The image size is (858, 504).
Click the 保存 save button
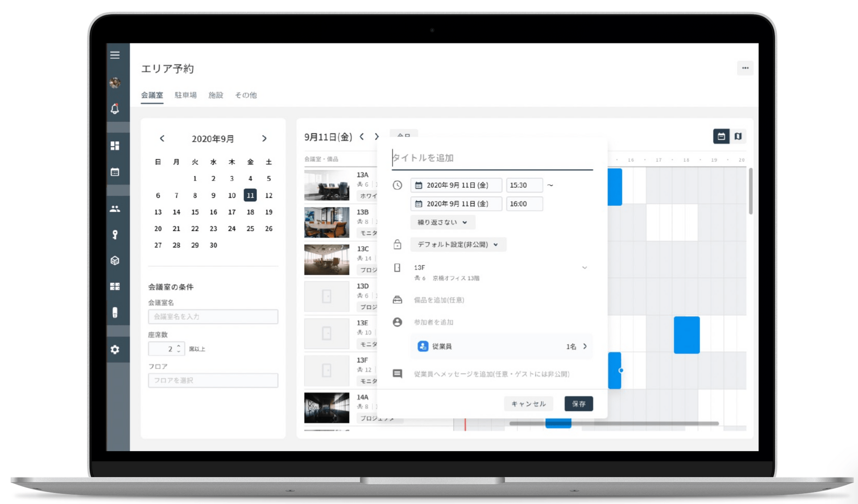[x=578, y=403]
